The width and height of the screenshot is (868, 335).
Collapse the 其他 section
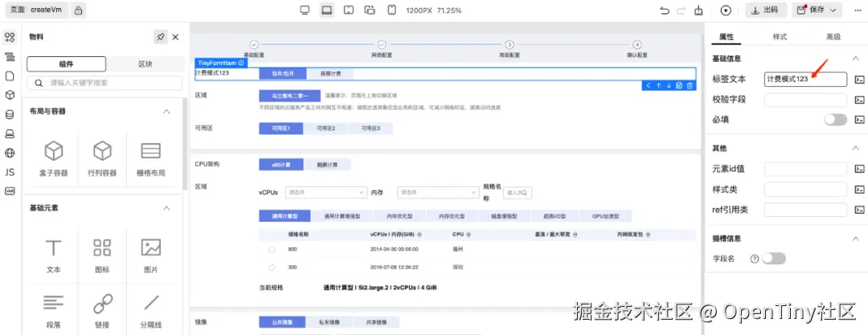856,149
